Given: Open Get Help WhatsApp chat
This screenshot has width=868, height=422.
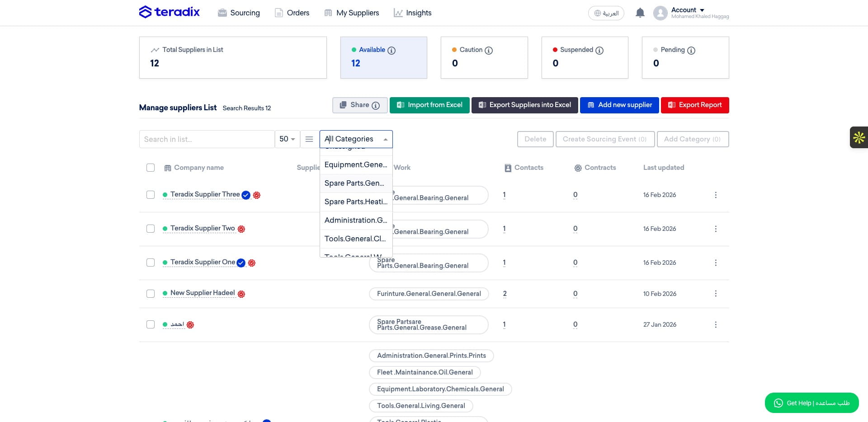Looking at the screenshot, I should point(812,403).
